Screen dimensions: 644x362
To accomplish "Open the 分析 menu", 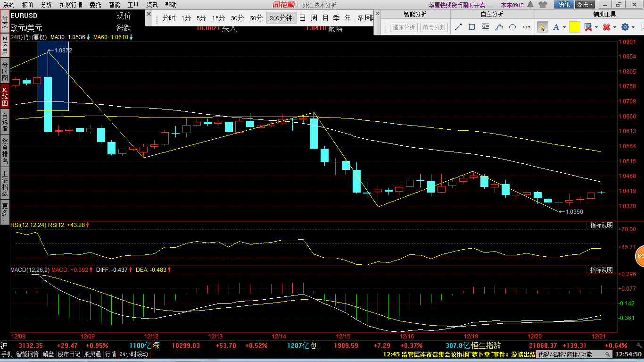I will 47,5.
